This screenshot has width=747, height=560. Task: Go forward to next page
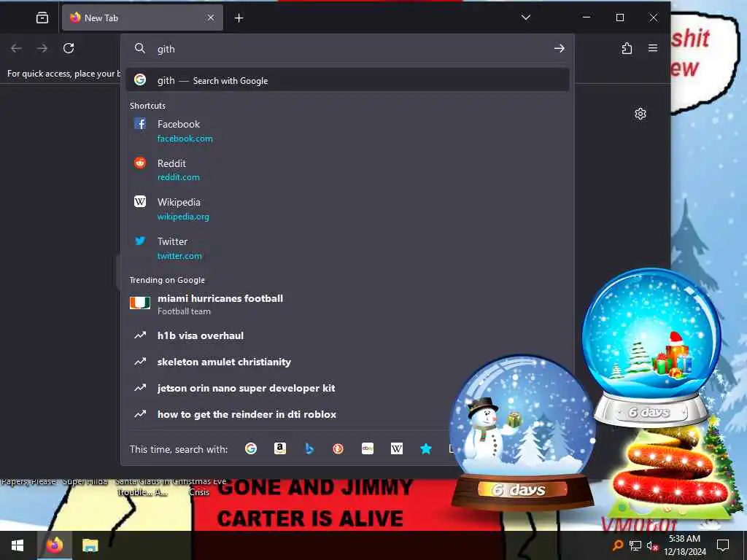tap(42, 48)
